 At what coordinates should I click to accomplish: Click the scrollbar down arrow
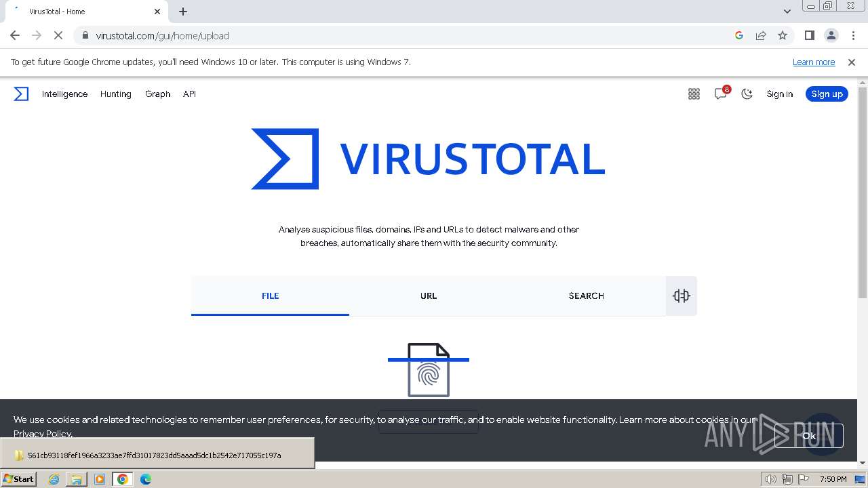pyautogui.click(x=863, y=462)
